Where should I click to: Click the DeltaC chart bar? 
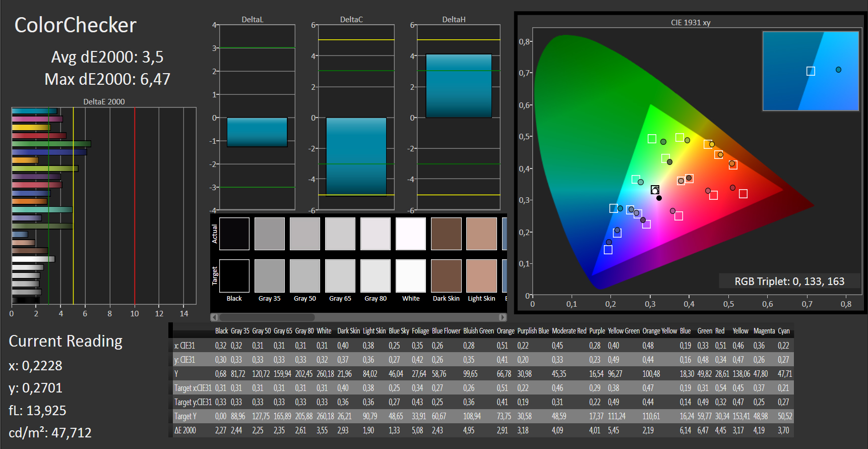[356, 156]
